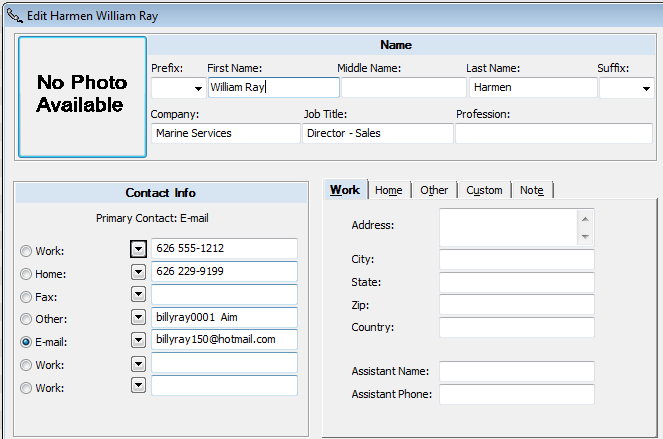Screen dimensions: 663x439
Task: Click the State input field
Action: 517,282
